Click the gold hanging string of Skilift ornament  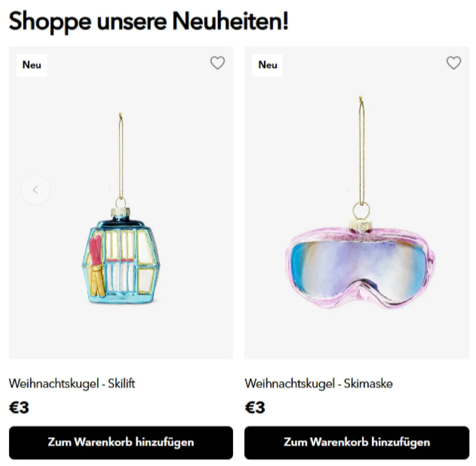point(121,156)
